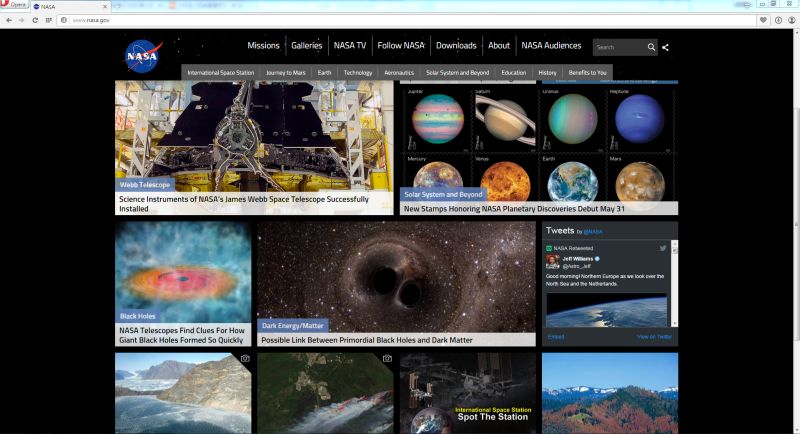Screen dimensions: 800x434
Task: Open Jeff Williams tweet profile name
Action: (x=578, y=259)
